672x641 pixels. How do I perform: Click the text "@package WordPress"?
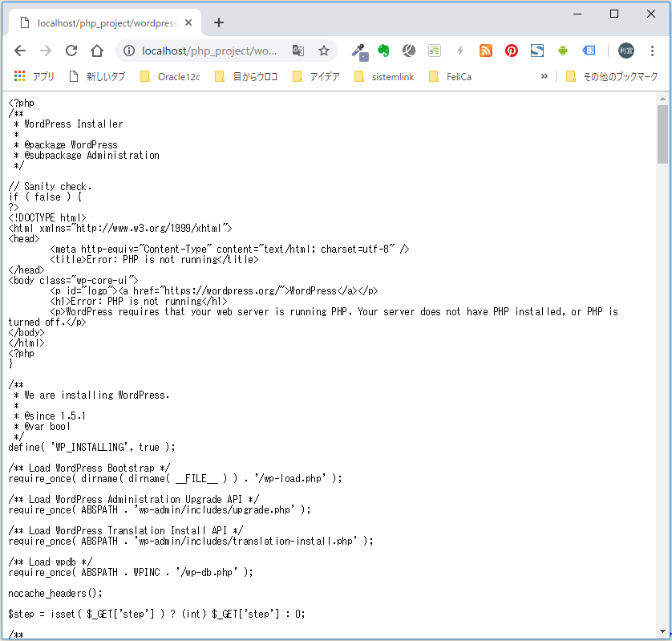coord(71,145)
